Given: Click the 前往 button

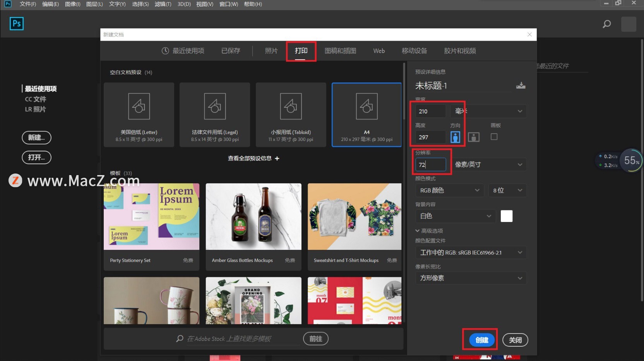Looking at the screenshot, I should click(316, 339).
